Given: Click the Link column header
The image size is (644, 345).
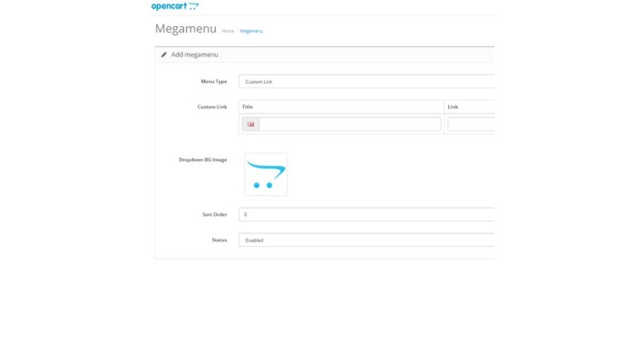Looking at the screenshot, I should (x=453, y=107).
